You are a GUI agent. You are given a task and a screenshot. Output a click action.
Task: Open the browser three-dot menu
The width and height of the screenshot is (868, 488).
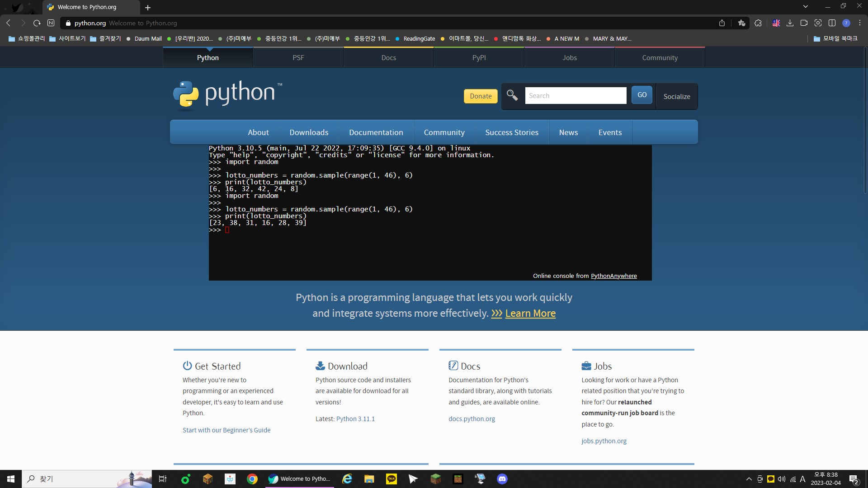coord(860,23)
